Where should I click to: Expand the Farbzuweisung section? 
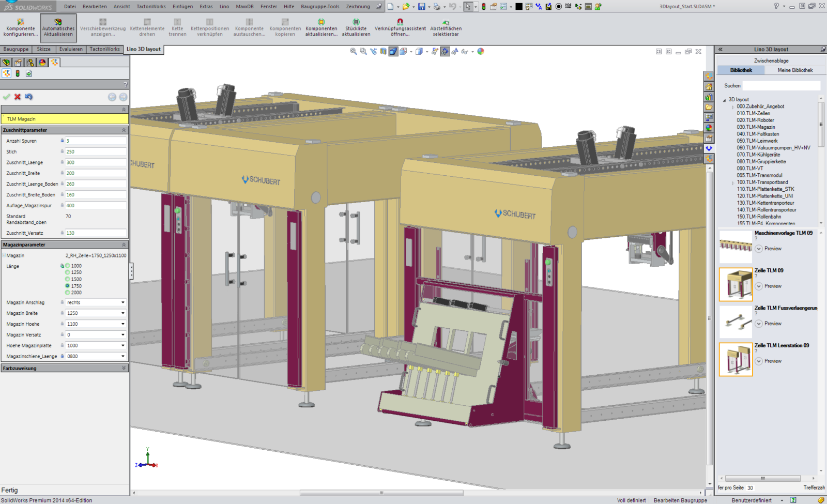pos(124,368)
